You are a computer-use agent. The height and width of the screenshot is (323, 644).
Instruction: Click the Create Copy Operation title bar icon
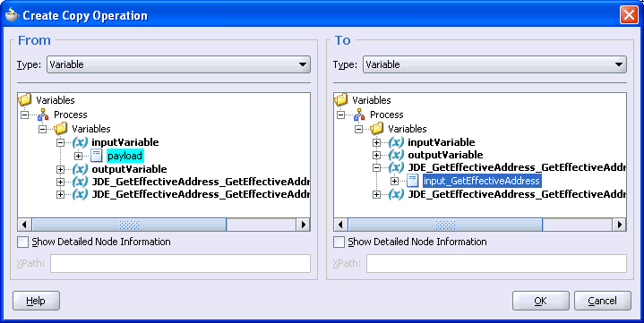point(12,15)
